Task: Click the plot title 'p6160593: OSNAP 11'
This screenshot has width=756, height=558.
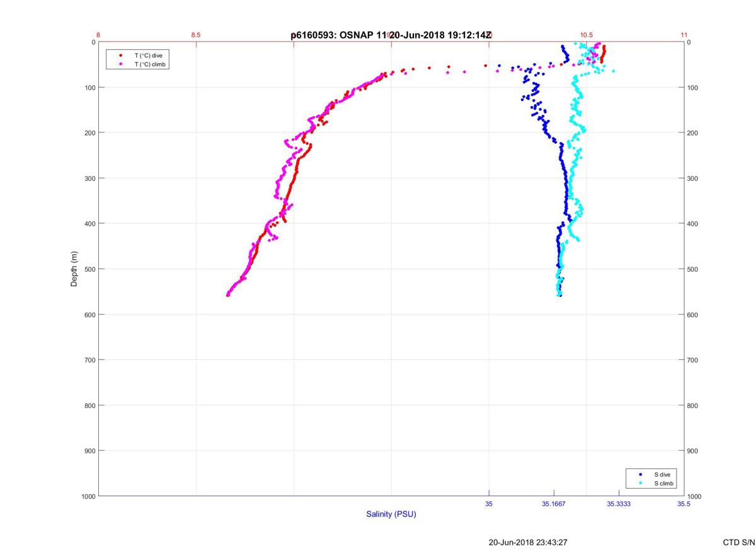Action: (338, 35)
